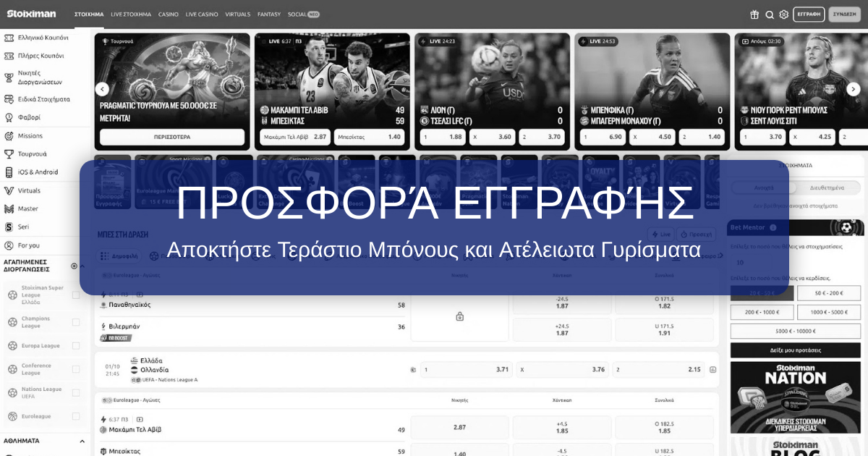Viewport: 868px width, 456px height.
Task: Pick X 4.25 on Νιου Γιορκ Ρεντ Μπουλς card
Action: pos(813,137)
